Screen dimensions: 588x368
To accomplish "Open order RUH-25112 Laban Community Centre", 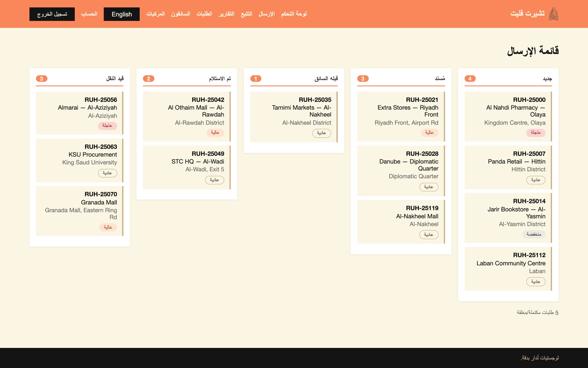I will tap(508, 269).
